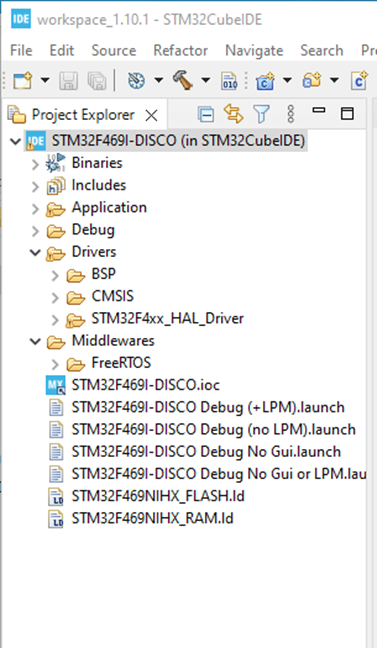
Task: Open the File menu
Action: point(21,50)
